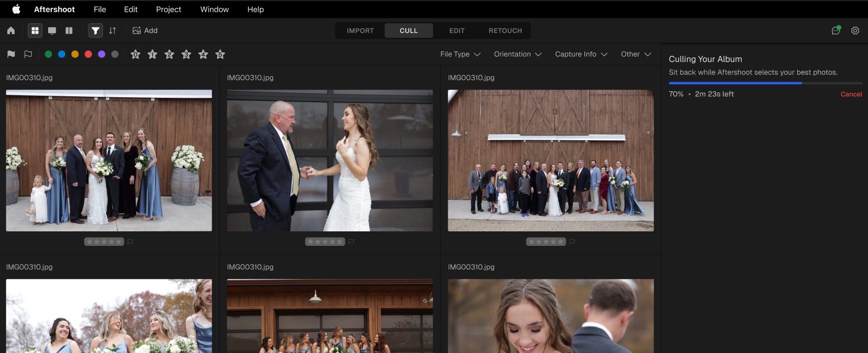Filter by five-star rating

(220, 54)
